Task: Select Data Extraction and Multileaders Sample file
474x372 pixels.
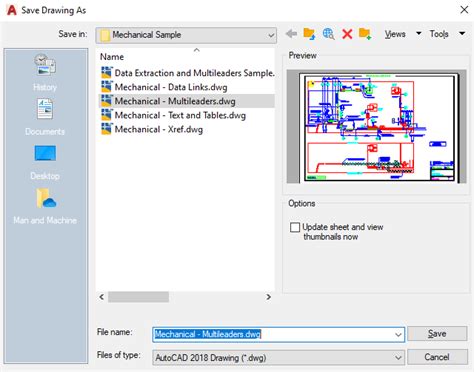Action: pyautogui.click(x=195, y=73)
